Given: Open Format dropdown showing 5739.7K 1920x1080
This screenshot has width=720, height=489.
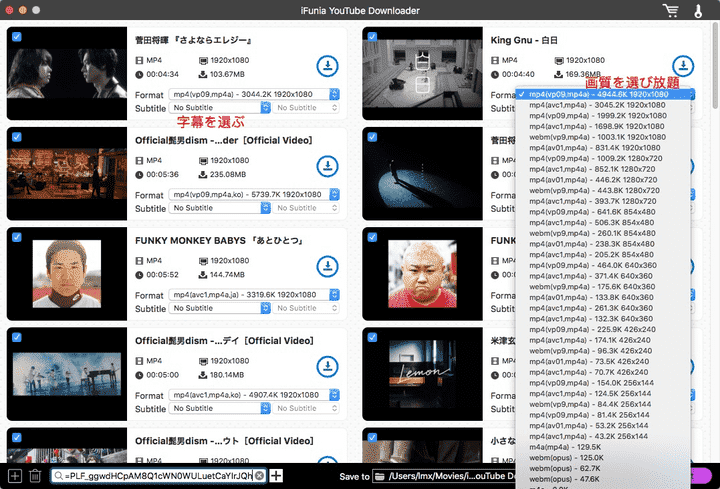Looking at the screenshot, I should point(254,194).
